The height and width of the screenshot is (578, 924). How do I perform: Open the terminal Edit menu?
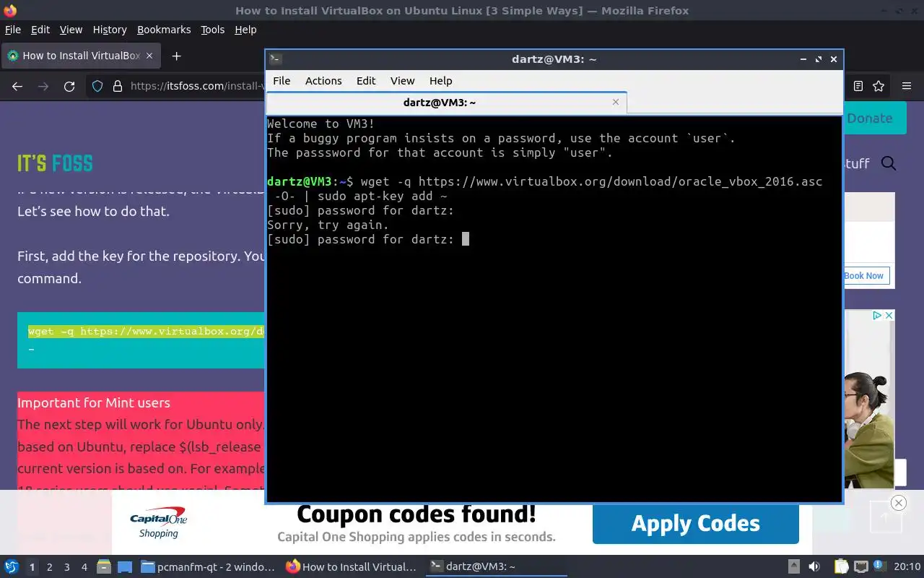[366, 81]
